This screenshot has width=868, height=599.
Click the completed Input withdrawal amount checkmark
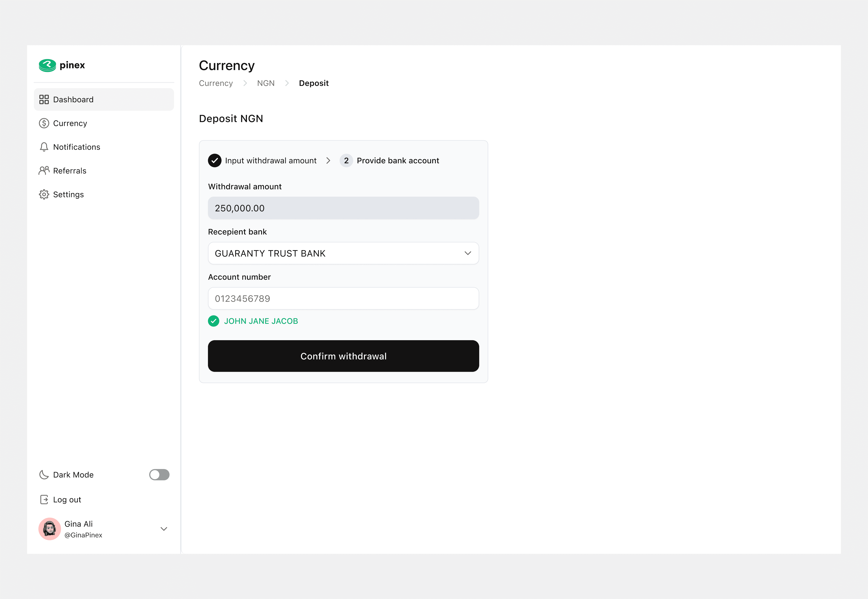click(x=214, y=160)
